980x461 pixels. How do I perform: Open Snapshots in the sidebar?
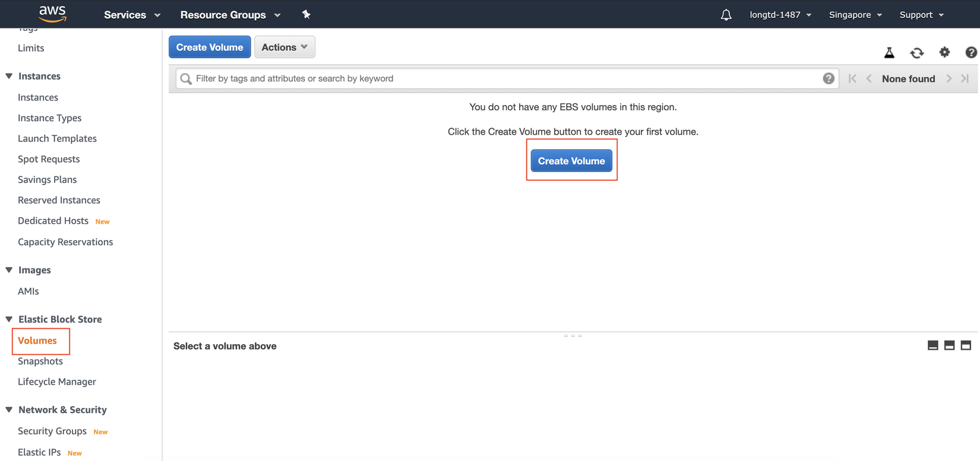tap(40, 361)
